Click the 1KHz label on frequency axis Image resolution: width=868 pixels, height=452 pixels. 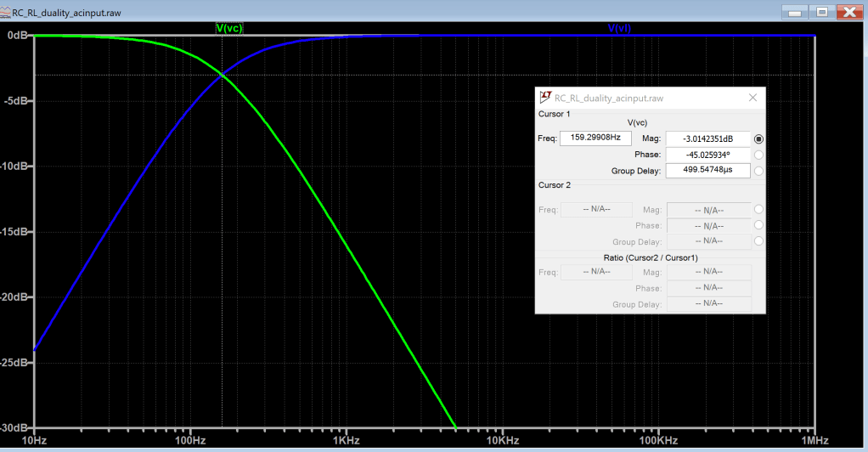[x=345, y=440]
